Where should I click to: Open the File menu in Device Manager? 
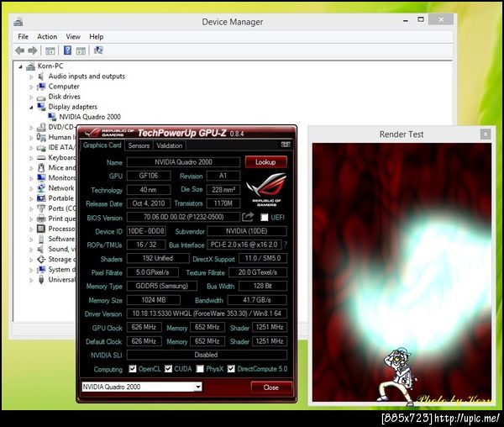(x=24, y=37)
